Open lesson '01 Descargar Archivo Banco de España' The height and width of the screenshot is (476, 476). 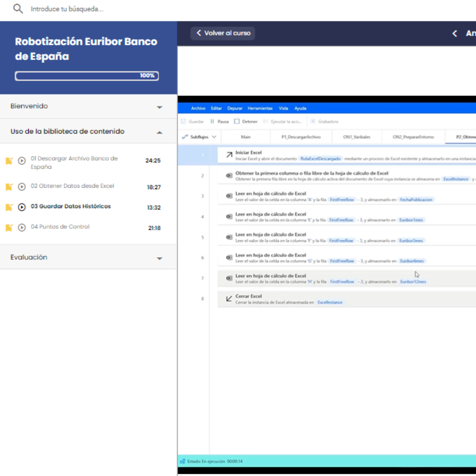click(74, 162)
